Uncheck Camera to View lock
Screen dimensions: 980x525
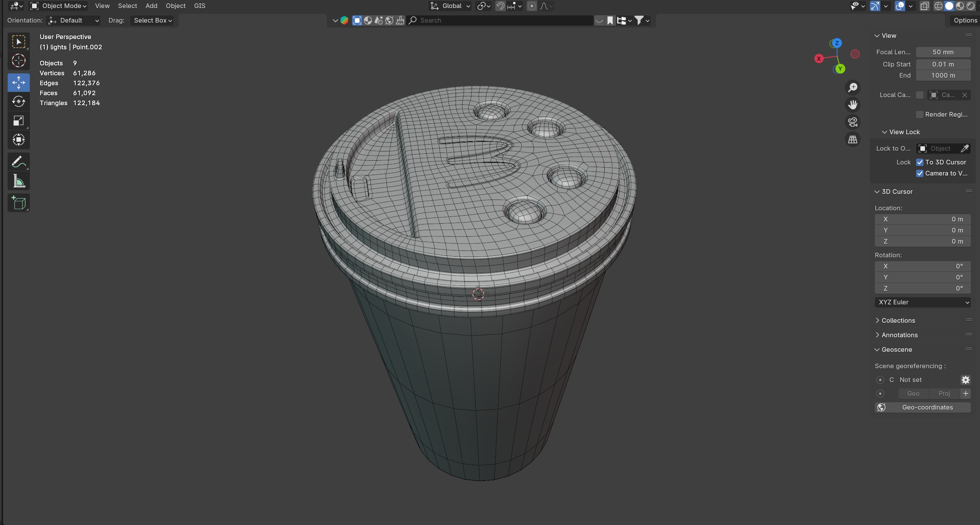coord(920,173)
